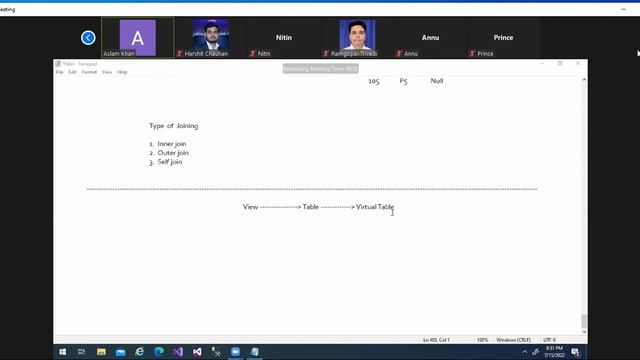The height and width of the screenshot is (360, 640).
Task: Open the second Visual Studio taskbar icon
Action: pos(197,352)
